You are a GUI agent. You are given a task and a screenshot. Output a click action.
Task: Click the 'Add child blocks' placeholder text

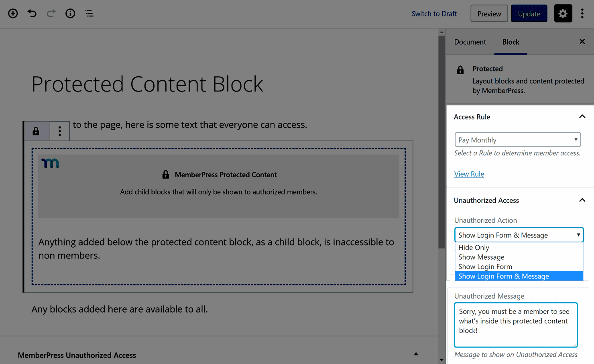(219, 192)
